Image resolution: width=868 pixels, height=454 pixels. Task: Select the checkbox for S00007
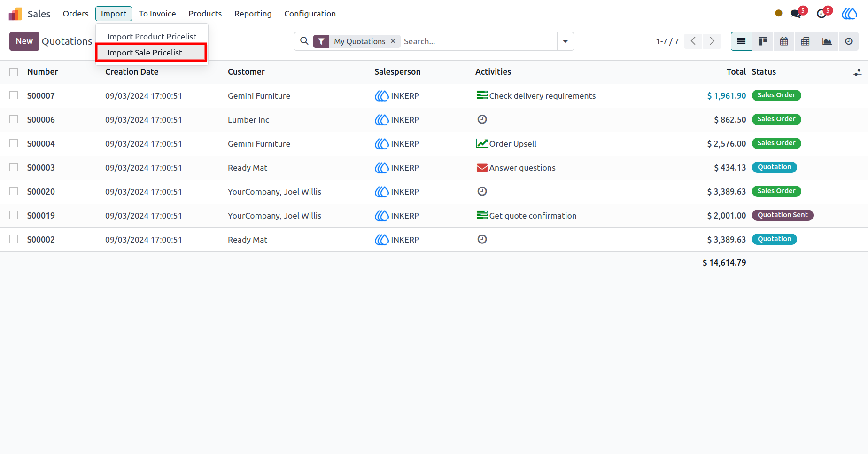(x=14, y=95)
